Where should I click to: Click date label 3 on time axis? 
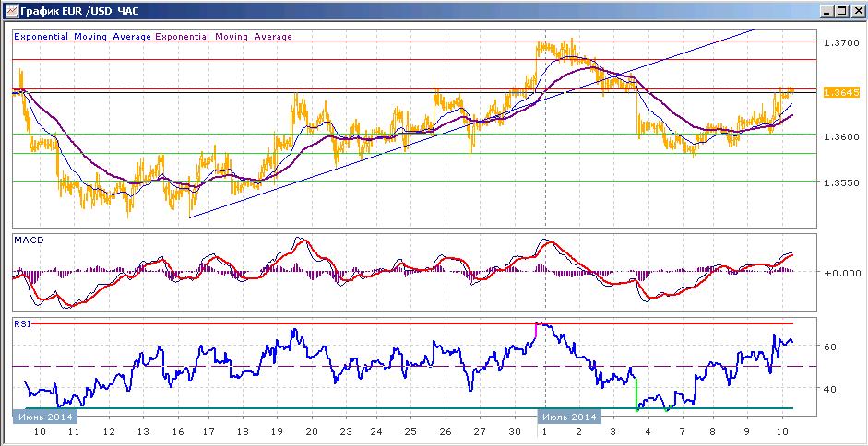[612, 431]
